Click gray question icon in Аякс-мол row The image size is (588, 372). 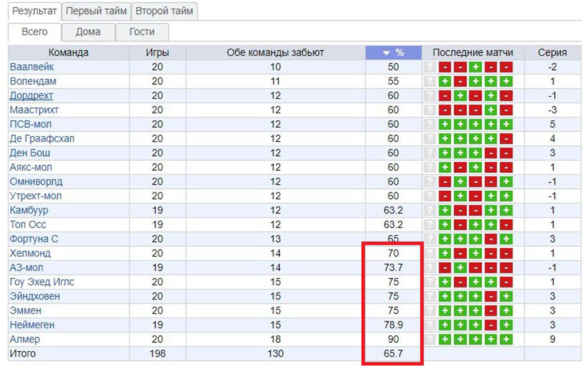click(430, 167)
